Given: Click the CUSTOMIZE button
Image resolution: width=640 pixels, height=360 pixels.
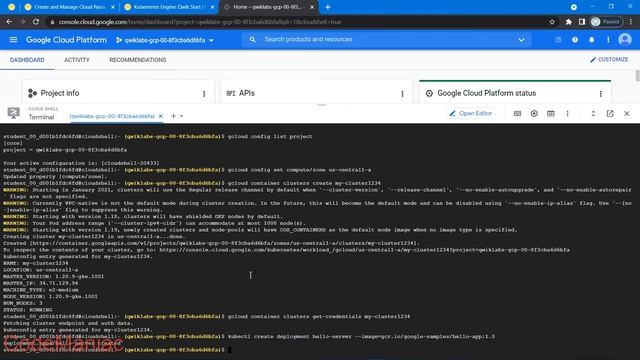Looking at the screenshot, I should coord(609,60).
